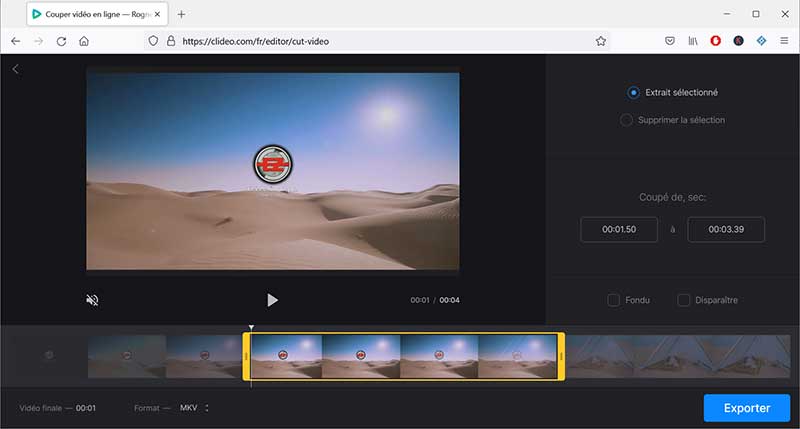The image size is (800, 429).
Task: Select Supprimer la sélection option
Action: click(672, 120)
